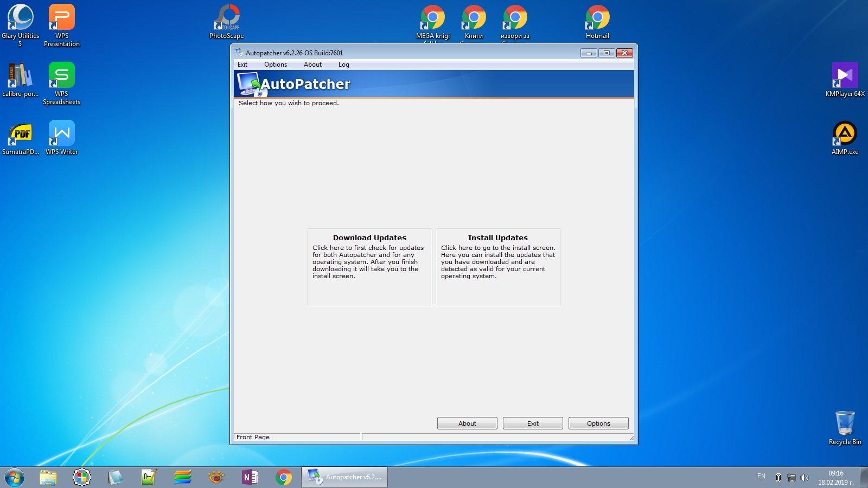Viewport: 868px width, 488px height.
Task: Click 'Front Page' status bar text
Action: pos(253,437)
